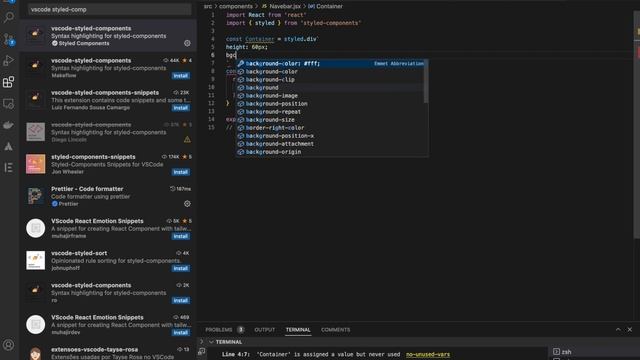
Task: Install the Makeflow vscode-styled-components extension
Action: (180, 76)
